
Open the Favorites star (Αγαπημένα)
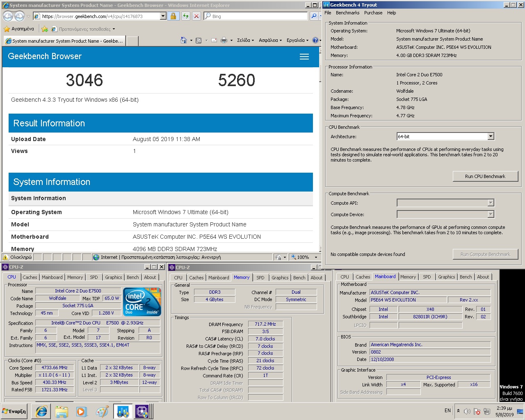tap(19, 29)
